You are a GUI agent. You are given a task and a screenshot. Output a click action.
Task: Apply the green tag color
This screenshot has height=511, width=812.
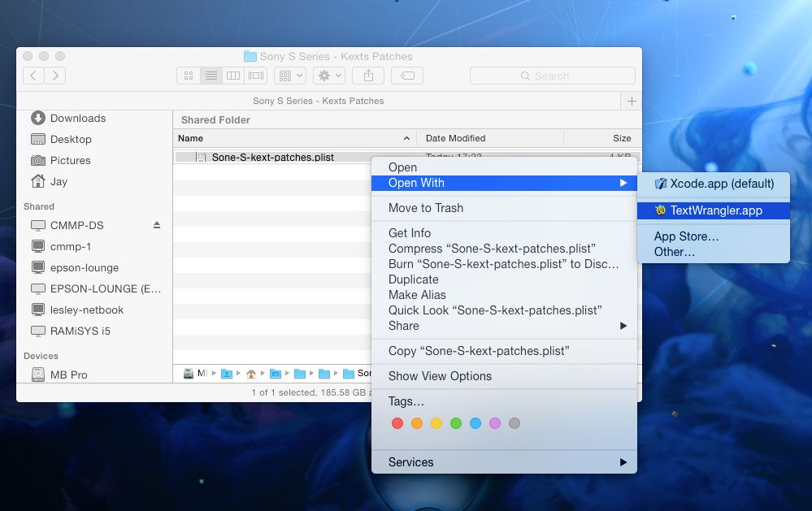(456, 423)
